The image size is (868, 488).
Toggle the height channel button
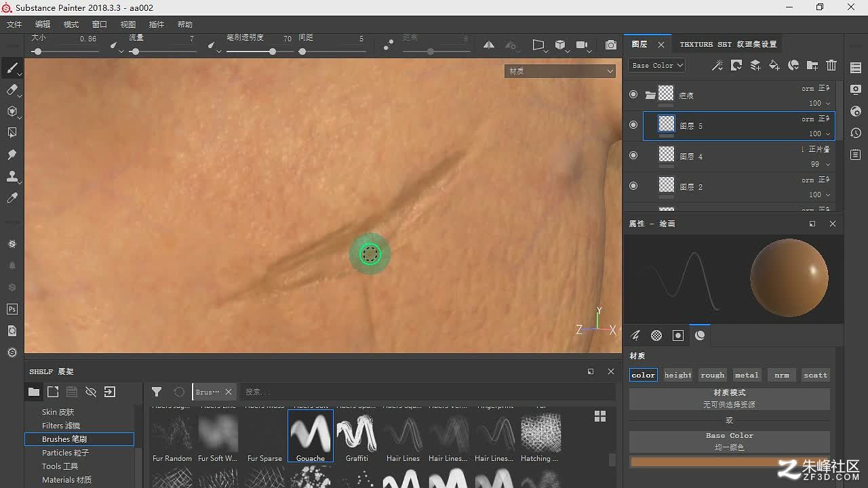click(x=678, y=375)
